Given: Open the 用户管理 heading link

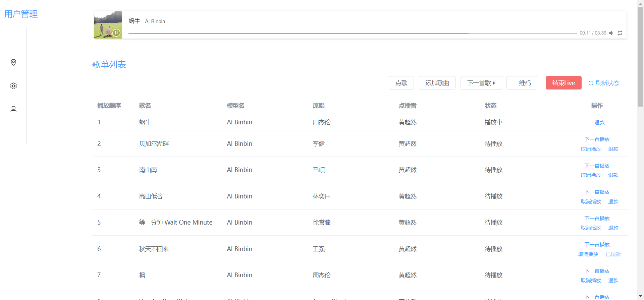Looking at the screenshot, I should 21,14.
